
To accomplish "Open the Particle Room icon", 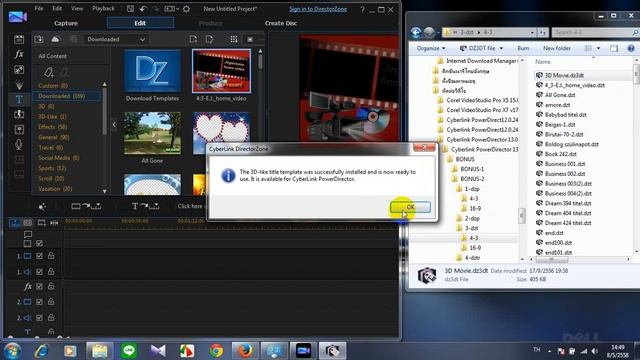I will pyautogui.click(x=19, y=85).
